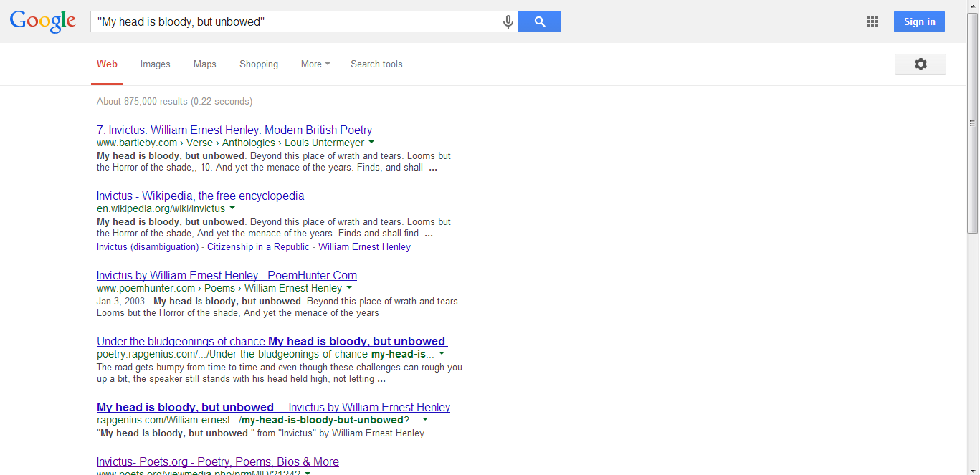Open the bartleby.com Invictus Modern British Poetry result
The image size is (980, 475).
pos(234,130)
